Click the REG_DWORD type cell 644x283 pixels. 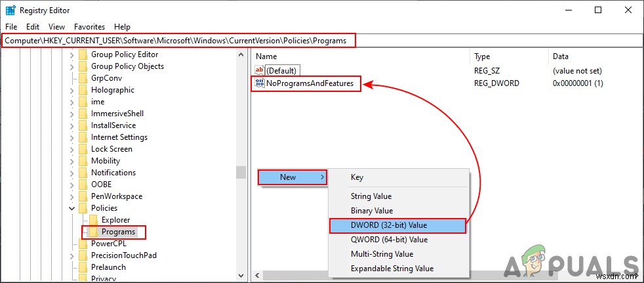point(496,83)
